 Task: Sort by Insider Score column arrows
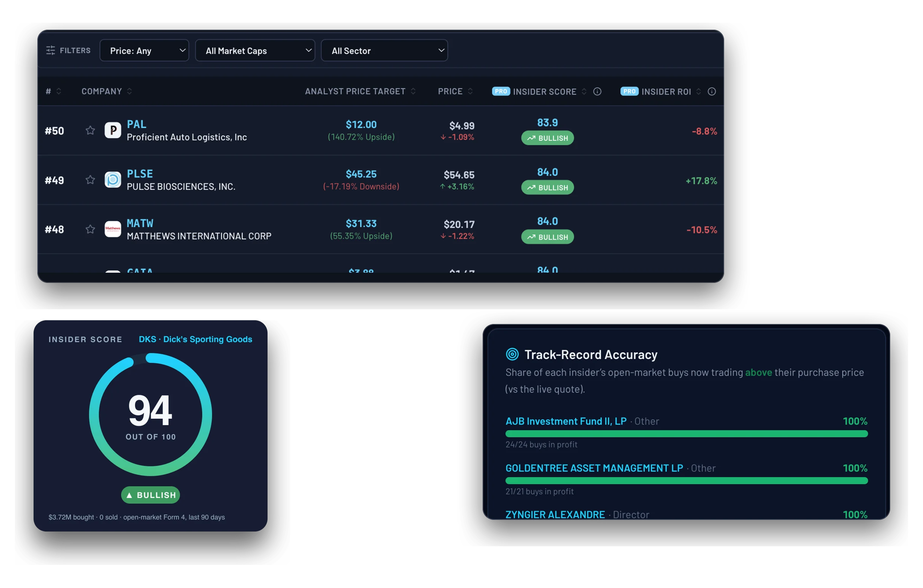[584, 92]
